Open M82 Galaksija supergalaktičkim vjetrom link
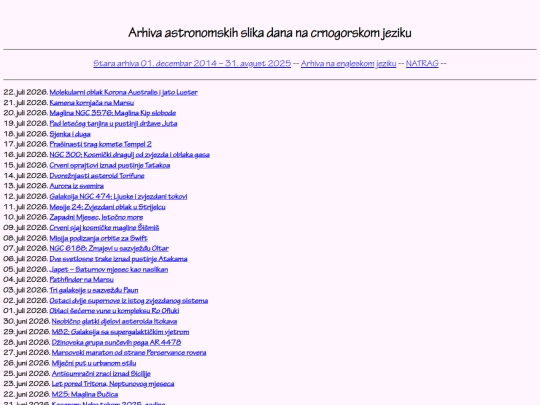The width and height of the screenshot is (540, 405). point(120,332)
